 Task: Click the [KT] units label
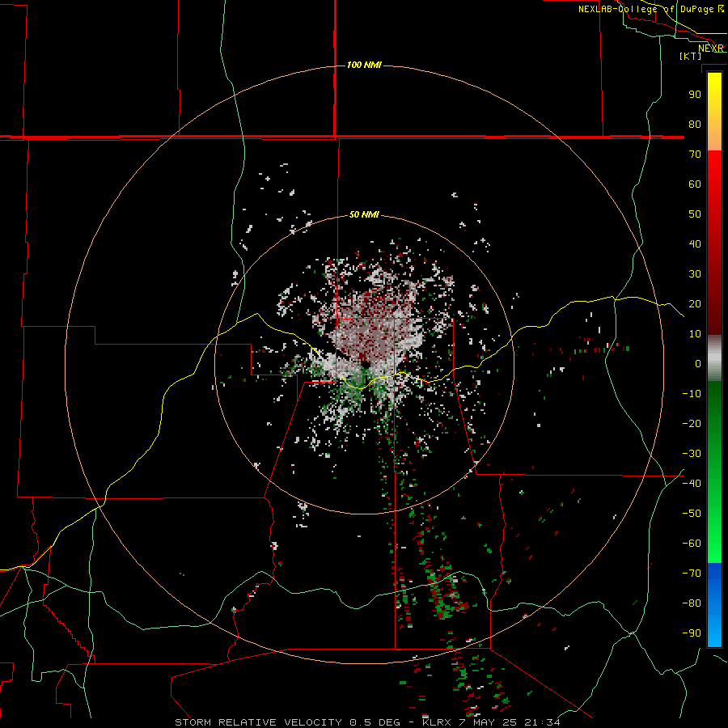pos(691,56)
